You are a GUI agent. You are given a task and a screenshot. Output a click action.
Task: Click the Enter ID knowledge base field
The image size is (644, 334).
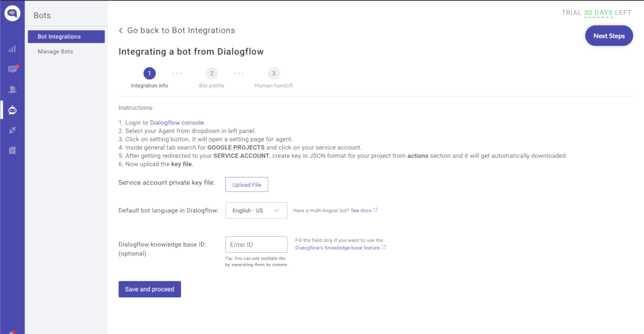click(x=256, y=245)
